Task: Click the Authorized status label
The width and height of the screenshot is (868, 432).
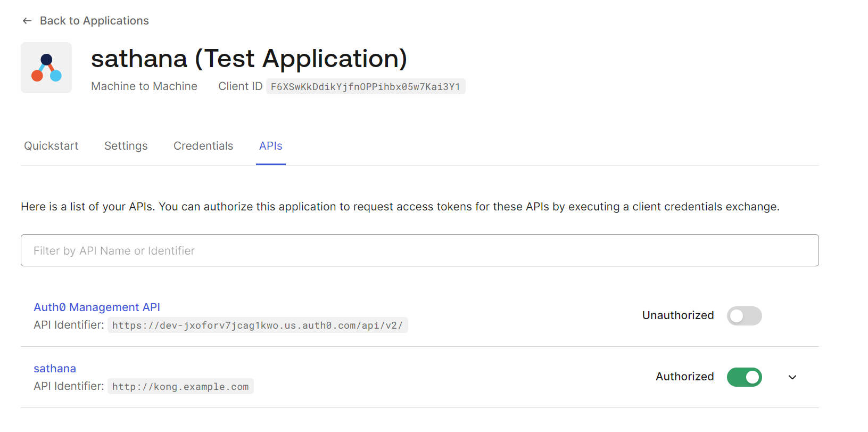Action: coord(685,377)
